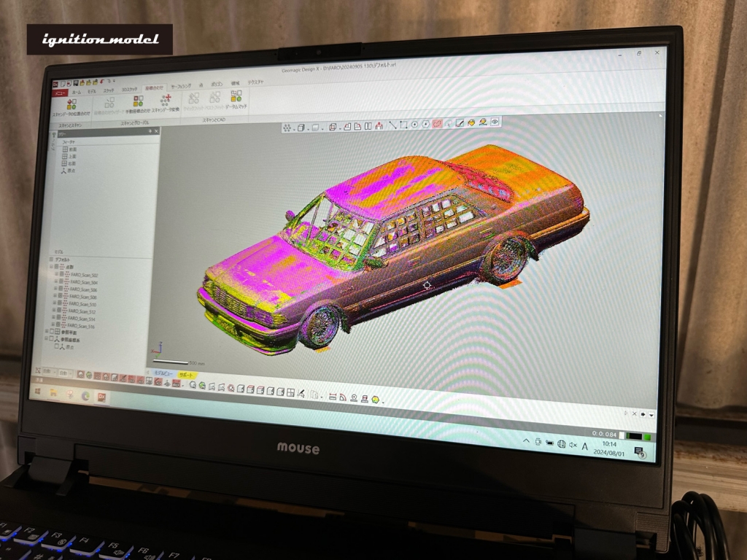747x560 pixels.
Task: Toggle visibility of FARO_Scan_502
Action: (61, 275)
